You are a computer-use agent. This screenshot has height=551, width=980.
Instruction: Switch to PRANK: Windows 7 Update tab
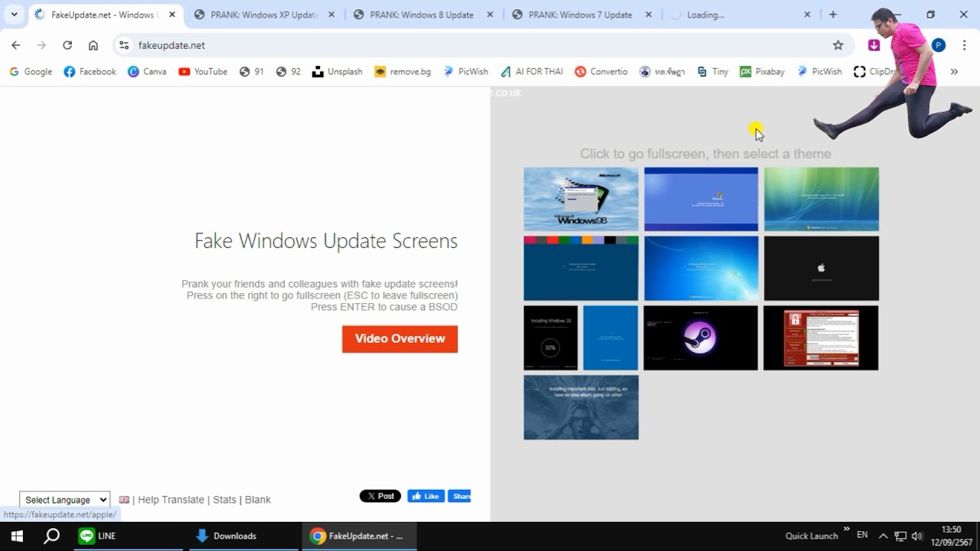[580, 15]
